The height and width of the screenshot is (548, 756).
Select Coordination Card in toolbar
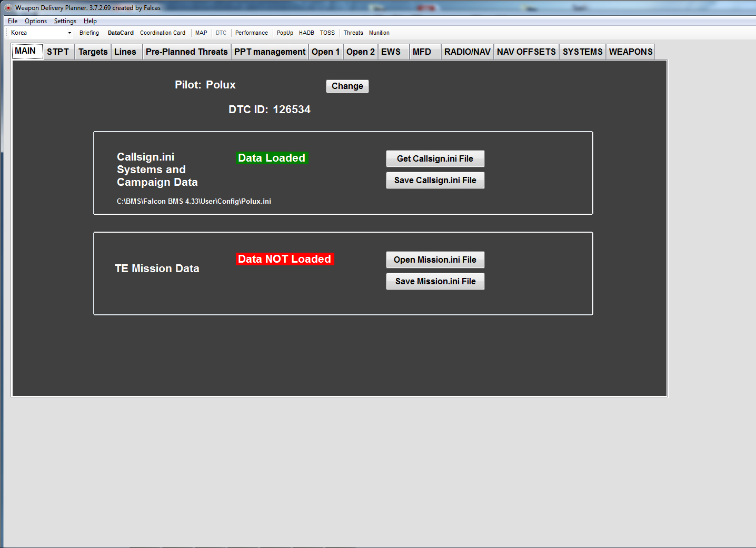coord(162,33)
